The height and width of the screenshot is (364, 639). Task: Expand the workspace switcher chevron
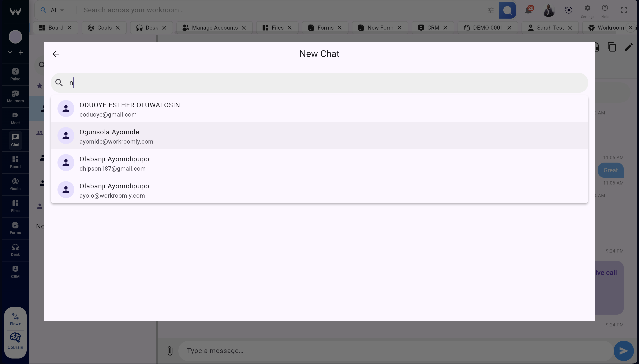coord(10,52)
